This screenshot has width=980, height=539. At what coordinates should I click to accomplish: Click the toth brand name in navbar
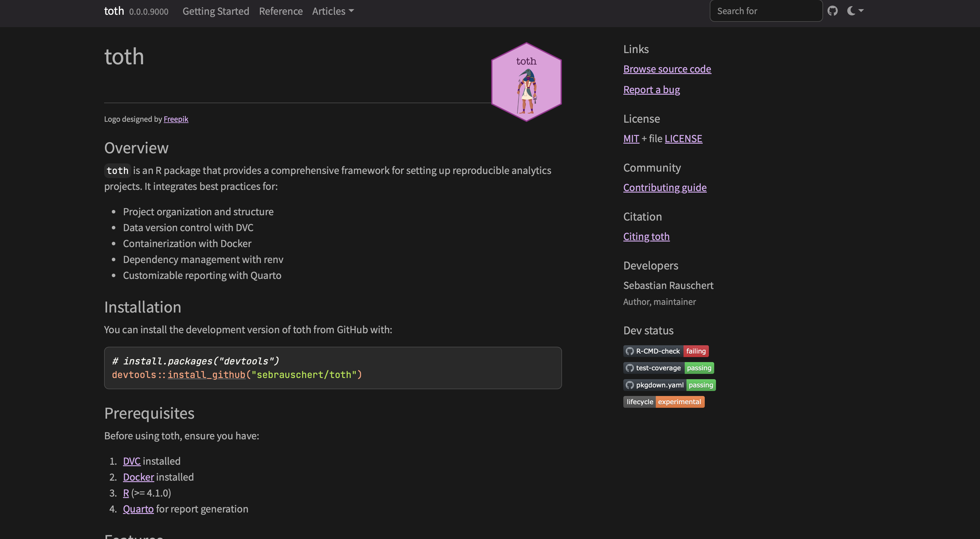point(114,11)
